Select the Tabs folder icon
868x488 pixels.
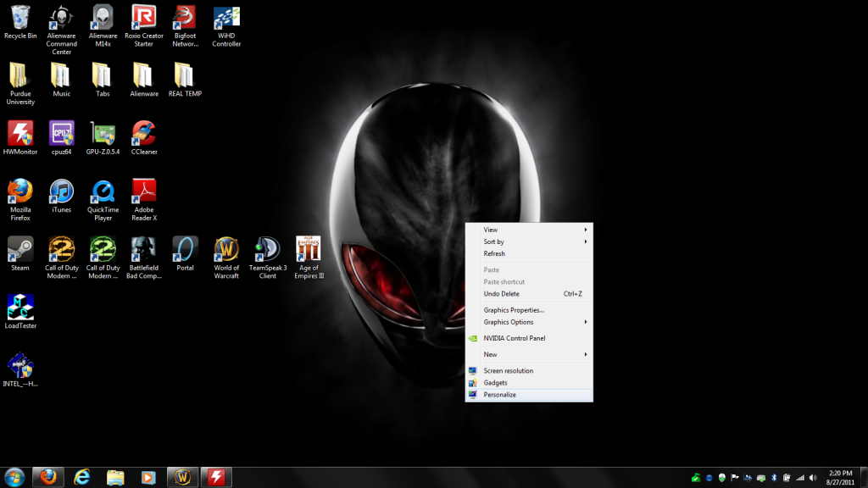103,80
